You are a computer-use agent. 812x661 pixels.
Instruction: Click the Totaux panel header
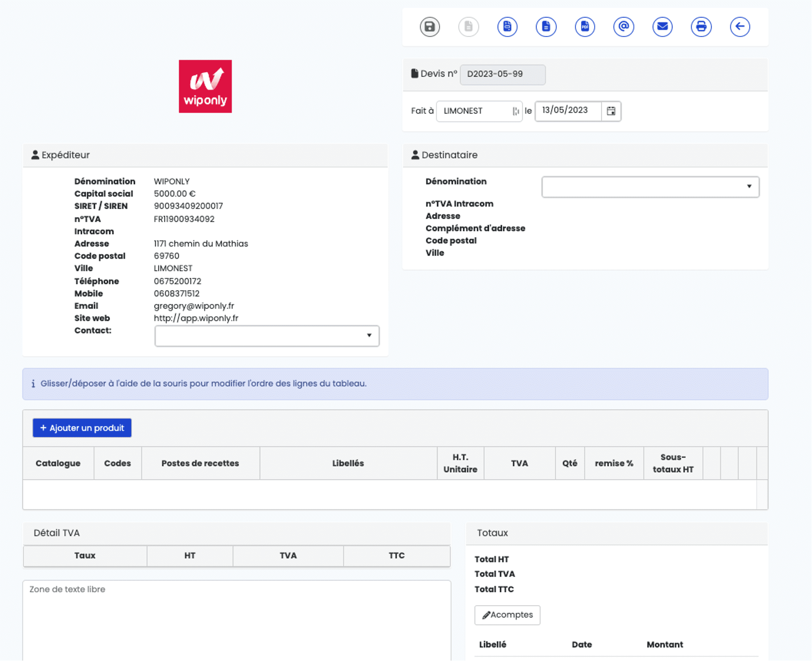[617, 533]
